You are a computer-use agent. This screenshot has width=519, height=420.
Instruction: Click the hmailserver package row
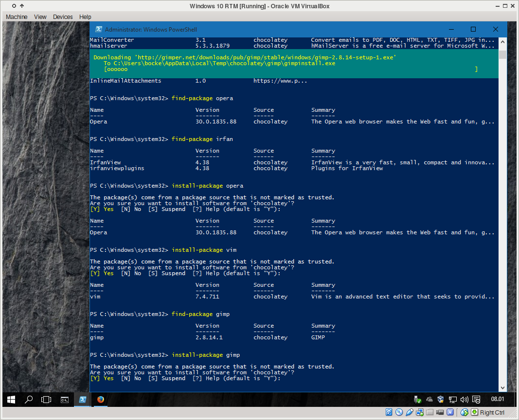tap(292, 46)
